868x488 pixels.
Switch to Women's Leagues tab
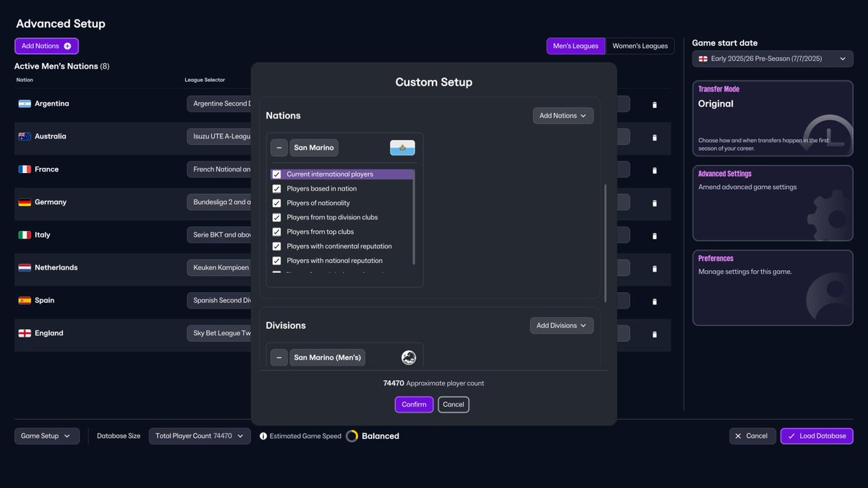pyautogui.click(x=640, y=46)
